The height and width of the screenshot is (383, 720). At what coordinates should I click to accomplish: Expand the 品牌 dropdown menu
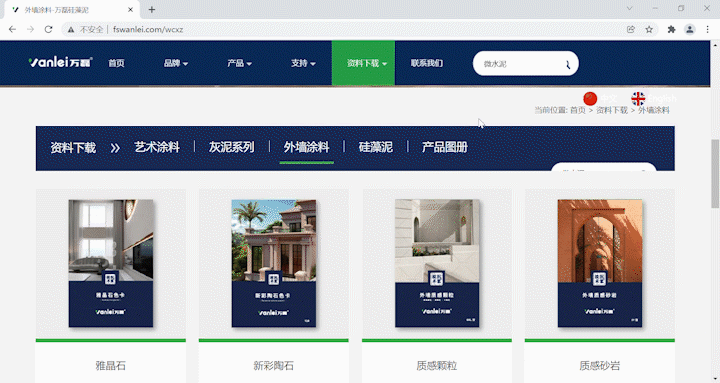click(x=176, y=63)
